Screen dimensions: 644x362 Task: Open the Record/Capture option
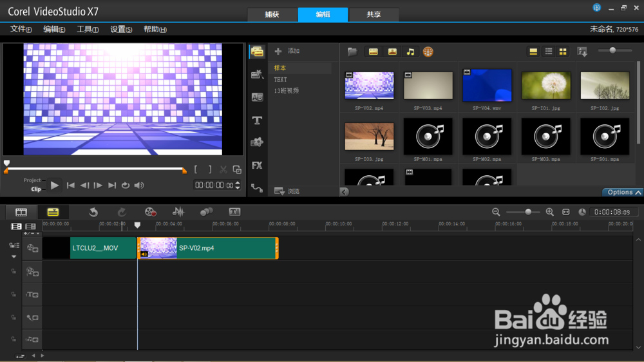[x=150, y=212]
